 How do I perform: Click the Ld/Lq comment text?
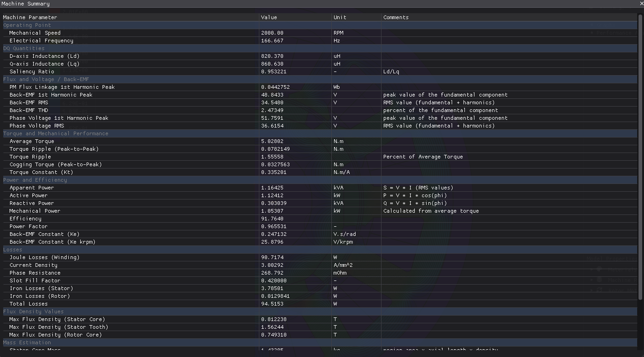pyautogui.click(x=391, y=71)
